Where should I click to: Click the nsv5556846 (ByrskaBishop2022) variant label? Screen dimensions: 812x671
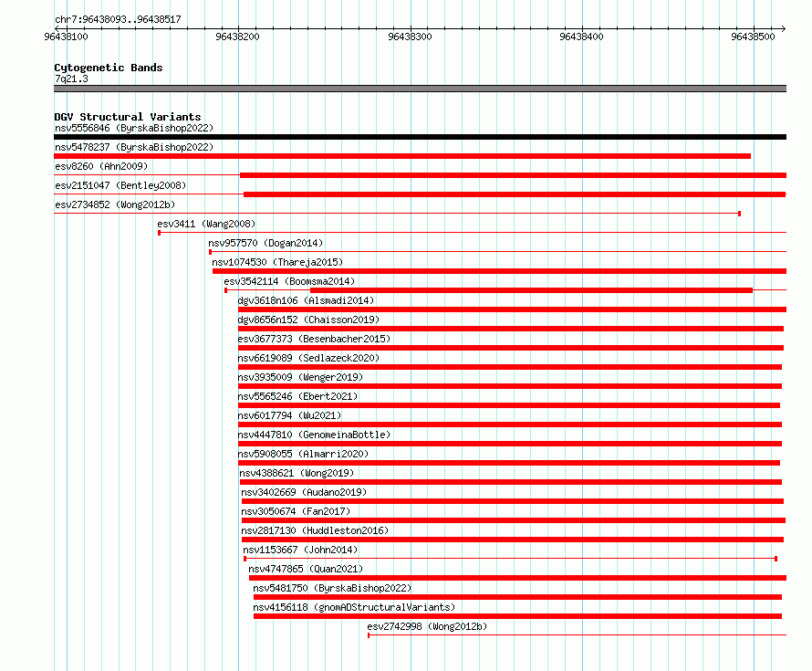click(x=134, y=128)
